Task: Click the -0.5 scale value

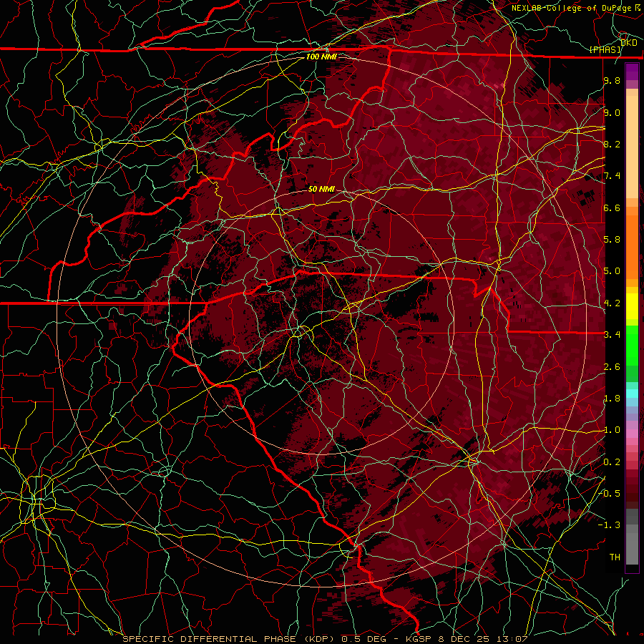Action: pyautogui.click(x=609, y=494)
